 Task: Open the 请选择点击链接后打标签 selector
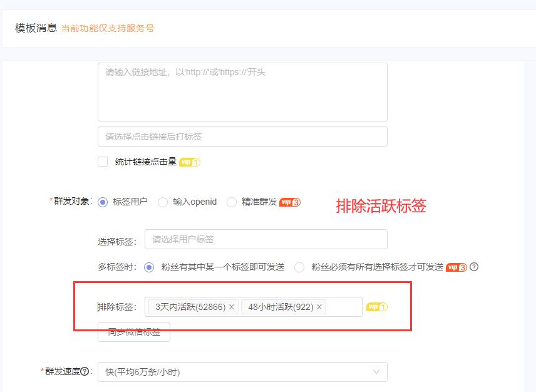pos(242,136)
